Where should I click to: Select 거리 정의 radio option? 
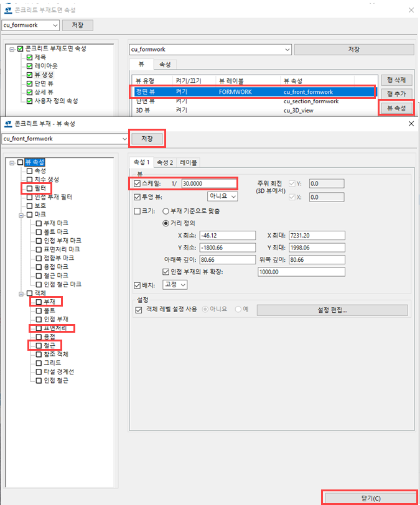(x=166, y=223)
